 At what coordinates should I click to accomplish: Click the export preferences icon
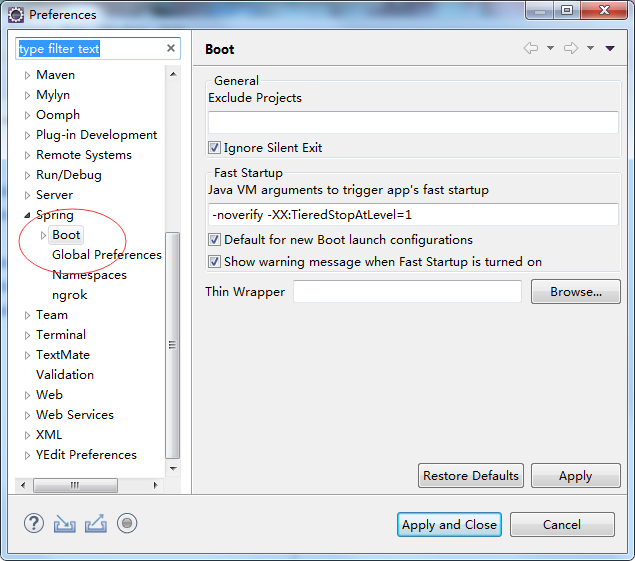coord(96,523)
